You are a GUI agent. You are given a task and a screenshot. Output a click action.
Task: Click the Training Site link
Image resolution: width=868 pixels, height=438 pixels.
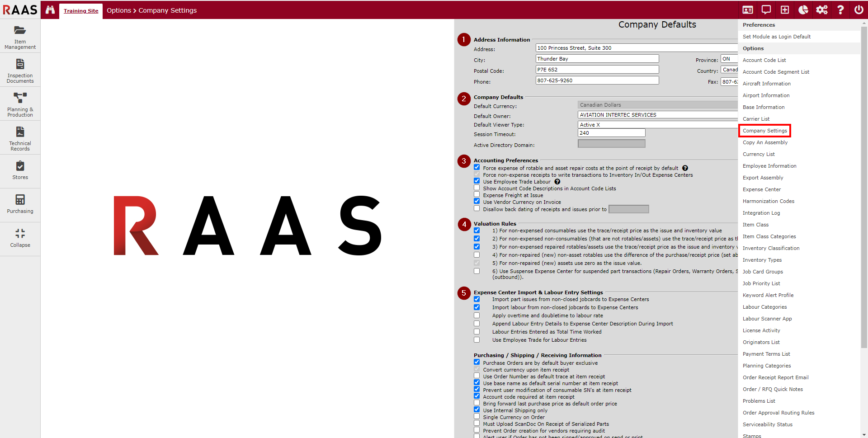[x=81, y=11]
